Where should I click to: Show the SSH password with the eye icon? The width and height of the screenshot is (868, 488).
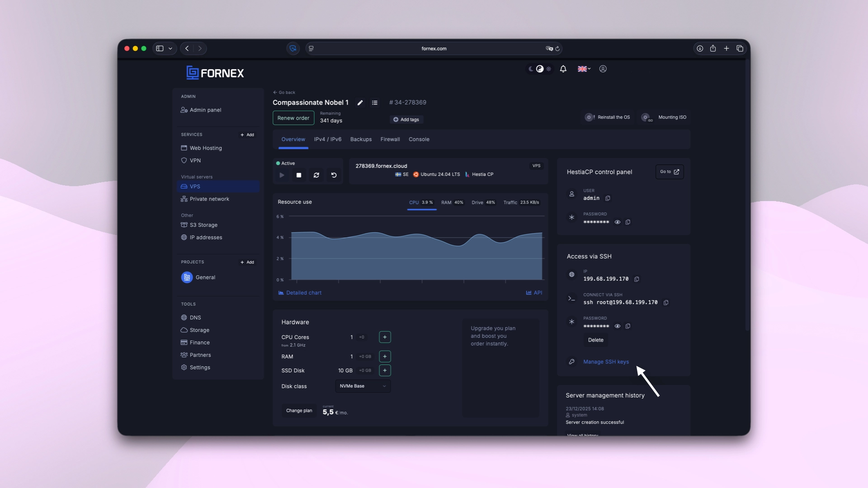(618, 326)
